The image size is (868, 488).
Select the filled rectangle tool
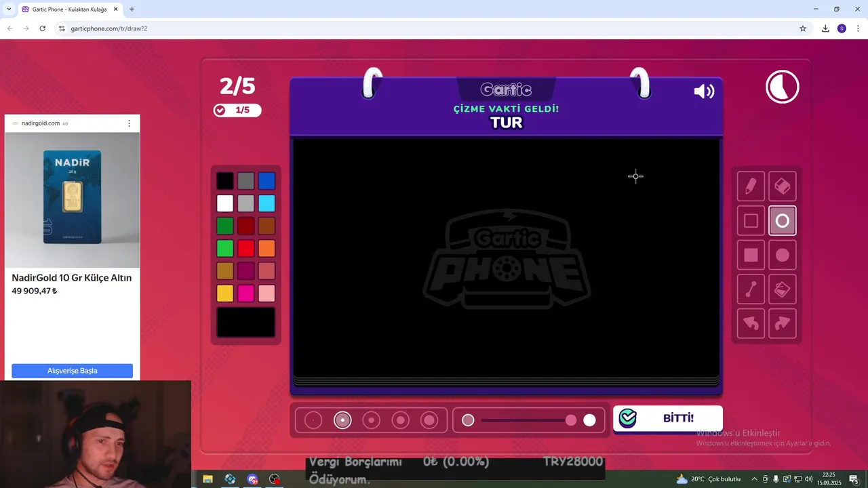pos(751,255)
